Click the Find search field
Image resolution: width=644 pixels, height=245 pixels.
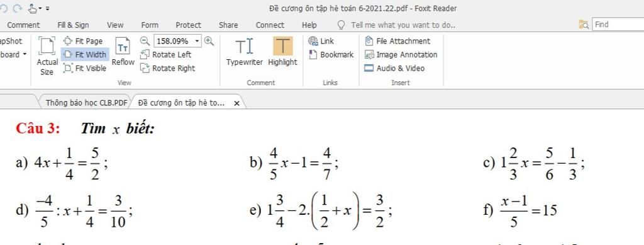619,25
